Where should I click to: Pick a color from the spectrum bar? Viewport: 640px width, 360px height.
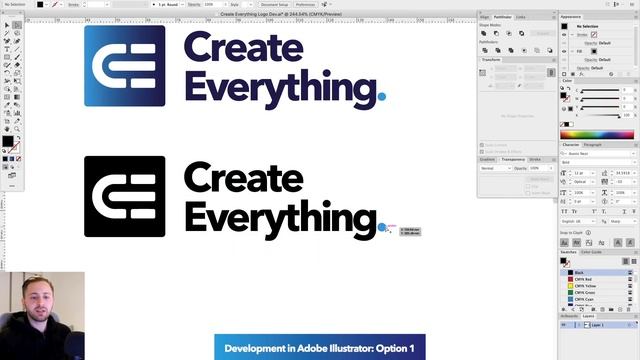point(597,135)
